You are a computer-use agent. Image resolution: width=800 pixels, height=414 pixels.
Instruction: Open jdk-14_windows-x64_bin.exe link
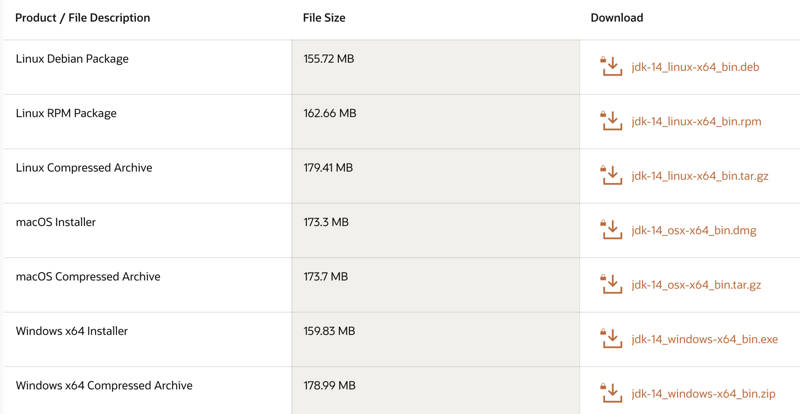tap(704, 340)
